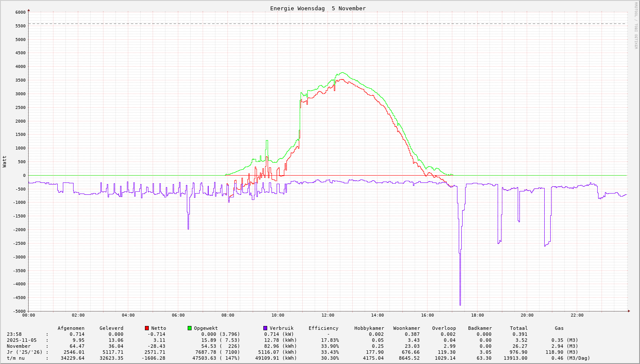This screenshot has width=640, height=364.
Task: Select the Afgenomen column header
Action: pos(71,328)
